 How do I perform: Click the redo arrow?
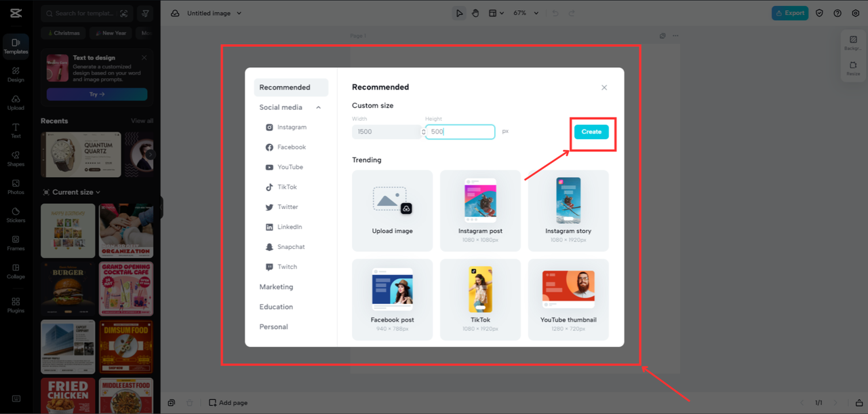(x=572, y=13)
